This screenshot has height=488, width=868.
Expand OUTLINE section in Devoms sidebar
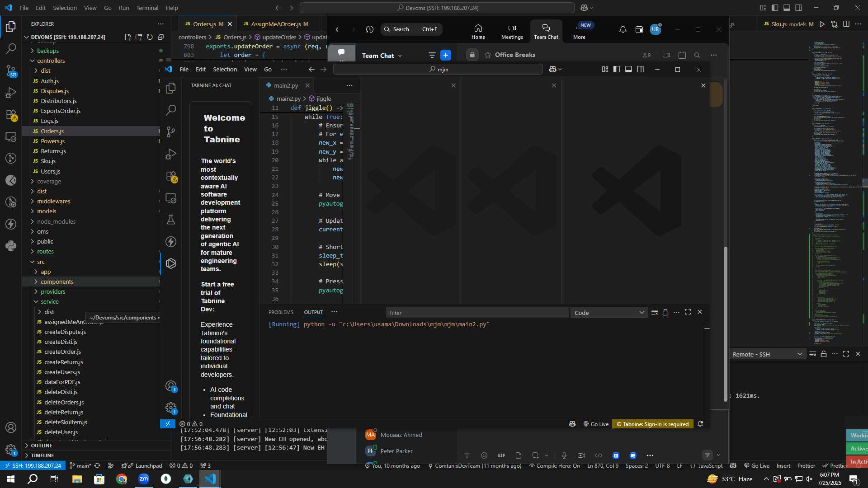[41, 446]
